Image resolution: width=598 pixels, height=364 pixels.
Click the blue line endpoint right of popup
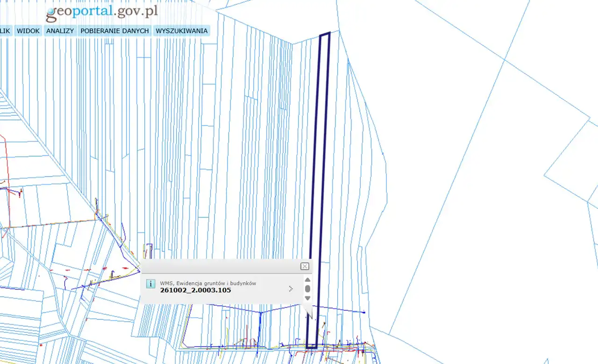pyautogui.click(x=364, y=312)
